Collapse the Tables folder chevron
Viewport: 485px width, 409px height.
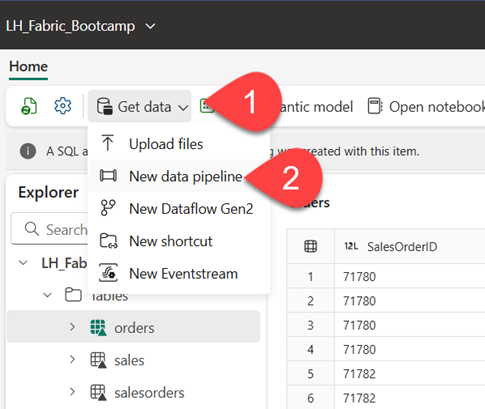tap(48, 295)
